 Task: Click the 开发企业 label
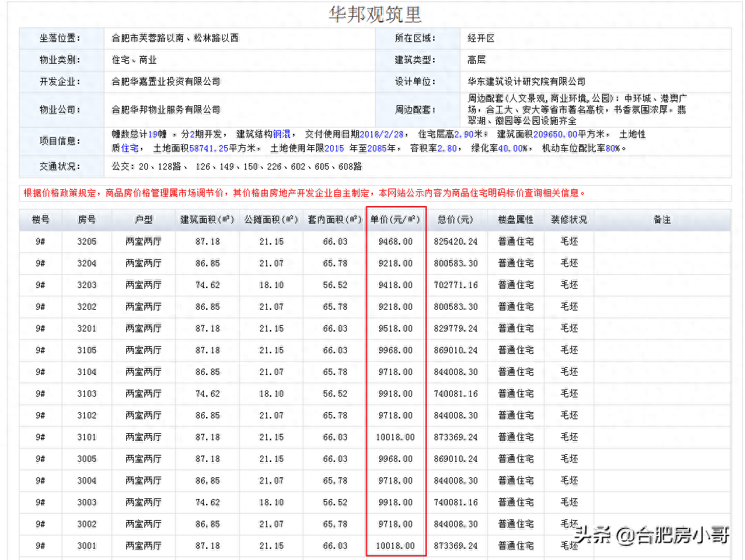coord(60,82)
